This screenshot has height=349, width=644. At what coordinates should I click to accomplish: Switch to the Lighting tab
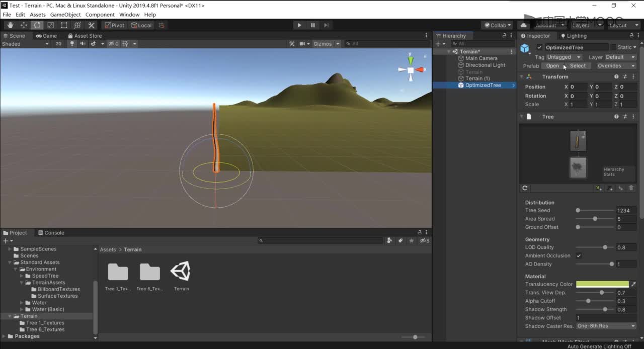574,36
